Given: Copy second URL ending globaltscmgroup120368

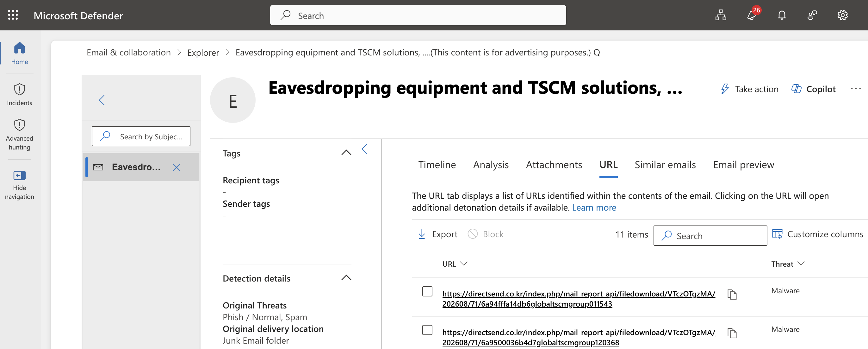Looking at the screenshot, I should pos(732,333).
